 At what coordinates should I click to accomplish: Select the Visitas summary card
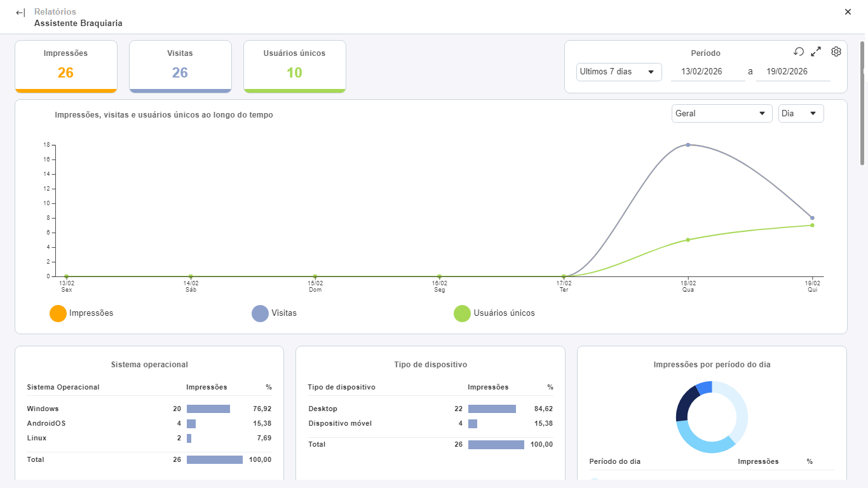point(180,67)
